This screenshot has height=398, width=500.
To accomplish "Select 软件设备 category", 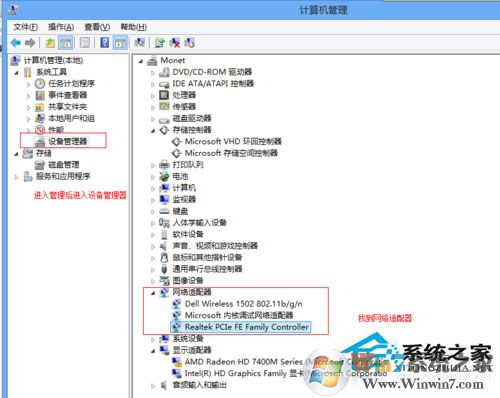I will [188, 234].
